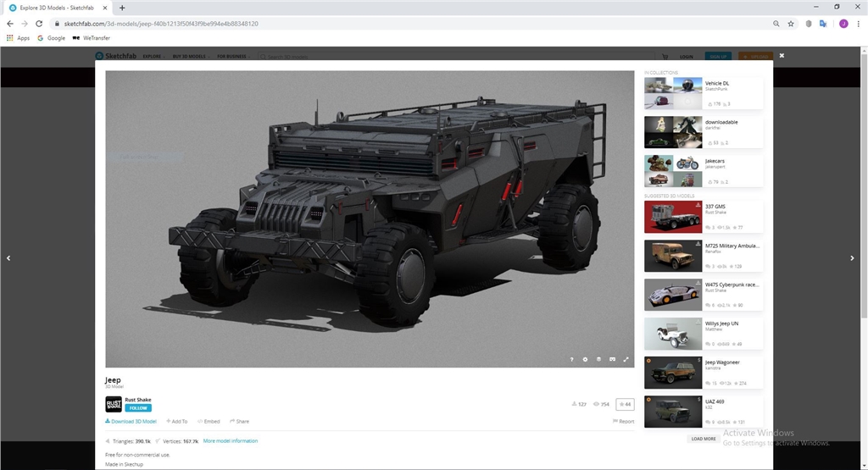Follow the Rust Shake author
868x470 pixels.
coord(137,408)
